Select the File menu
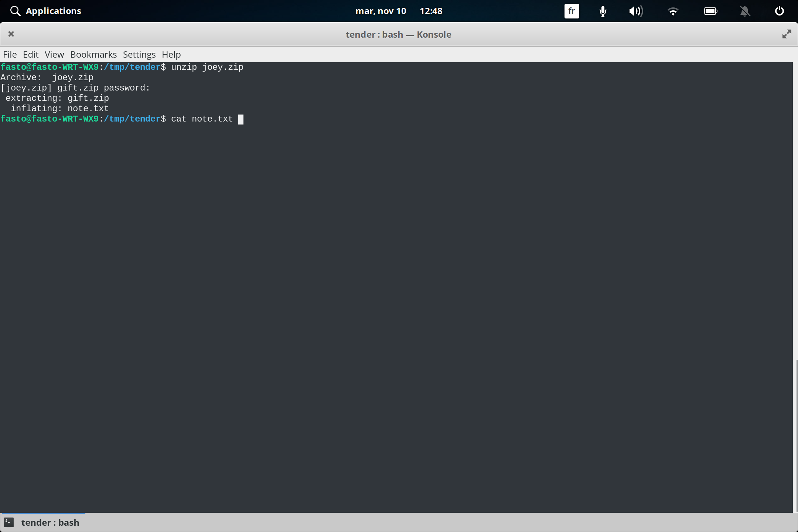Screen dimensions: 798x532 coord(10,54)
